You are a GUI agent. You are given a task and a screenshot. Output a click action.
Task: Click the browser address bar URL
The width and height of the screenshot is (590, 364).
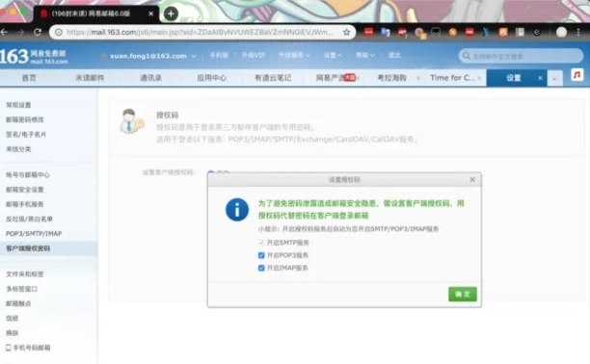[x=200, y=33]
